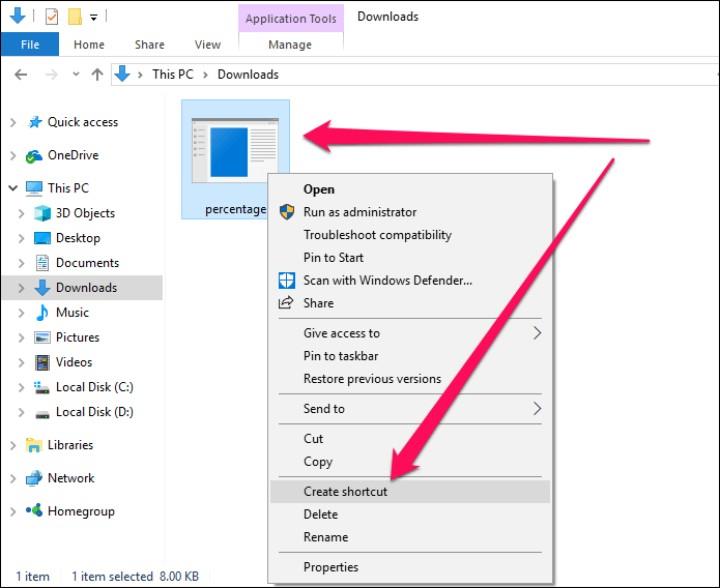This screenshot has height=588, width=720.
Task: Expand the Quick access tree node
Action: click(12, 123)
